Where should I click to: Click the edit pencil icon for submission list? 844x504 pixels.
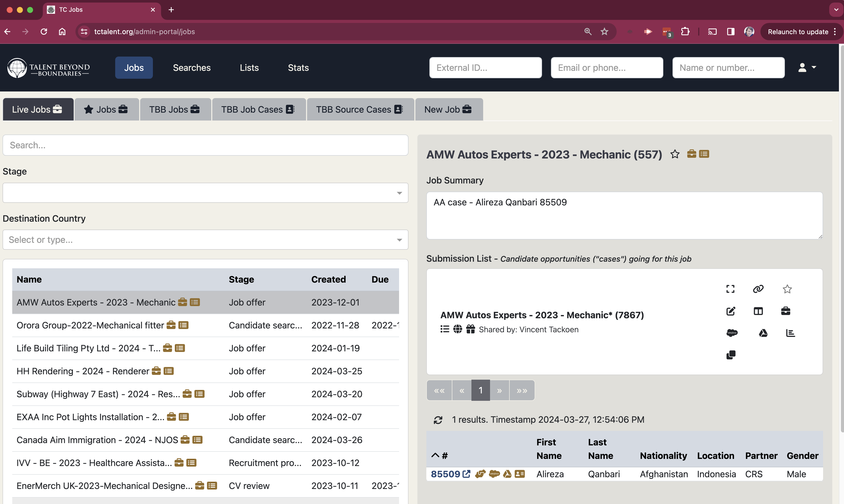pos(731,311)
